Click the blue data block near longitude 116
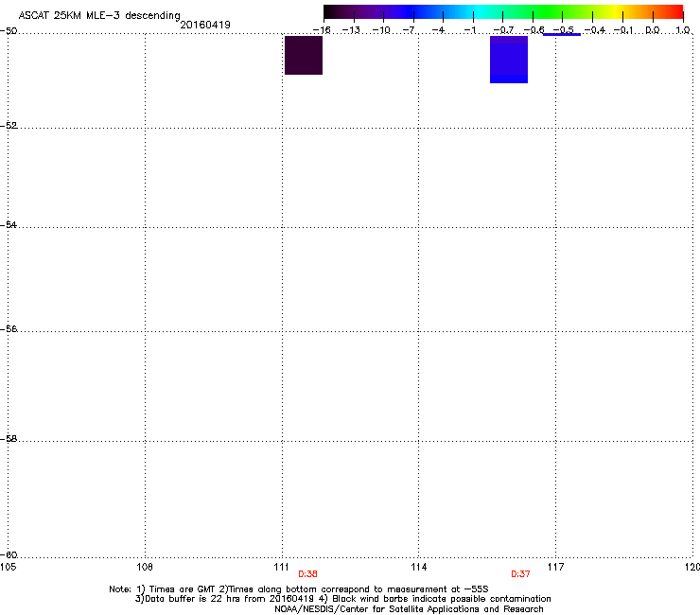This screenshot has width=700, height=615. 509,60
